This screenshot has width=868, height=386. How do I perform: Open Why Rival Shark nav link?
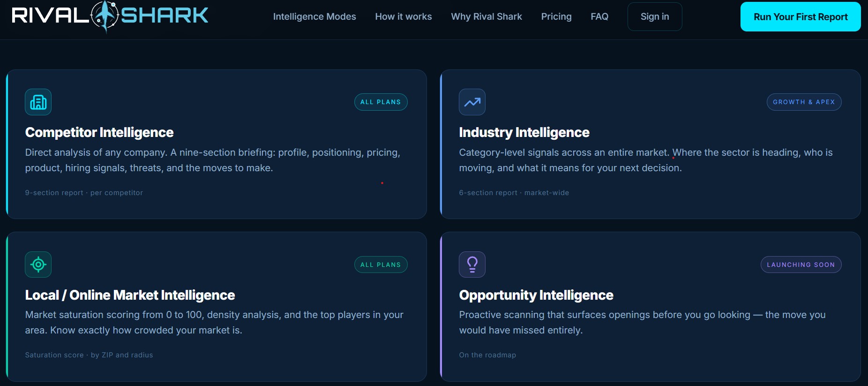tap(486, 16)
